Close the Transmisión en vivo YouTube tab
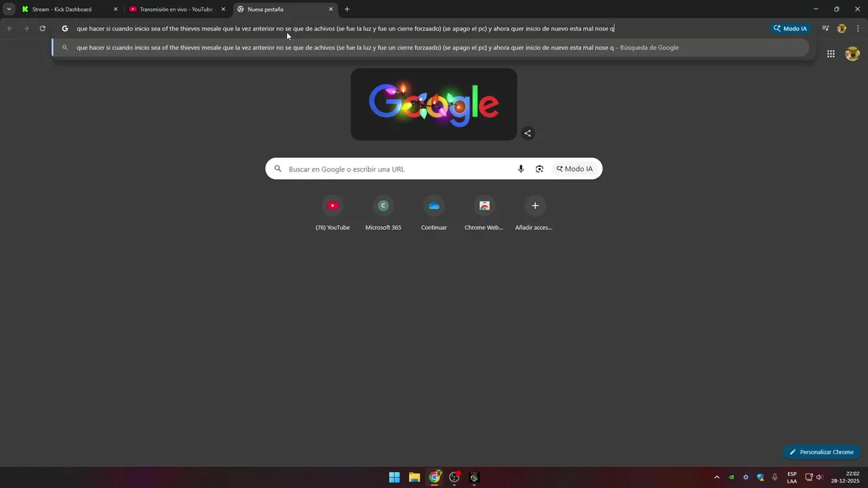This screenshot has width=868, height=488. click(223, 9)
